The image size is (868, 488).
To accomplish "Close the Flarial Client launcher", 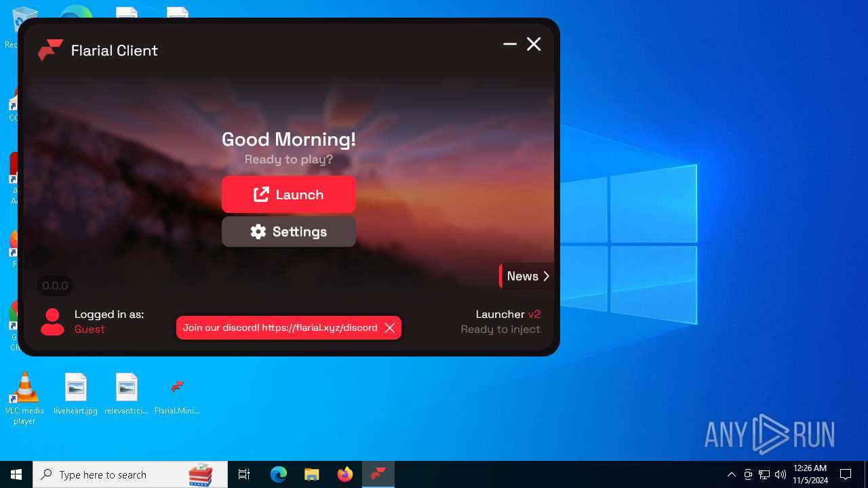I will 534,44.
